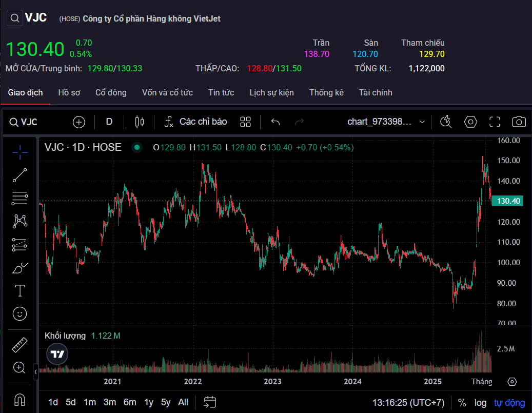
Task: Switch to the Giao dịch tab
Action: pos(25,93)
